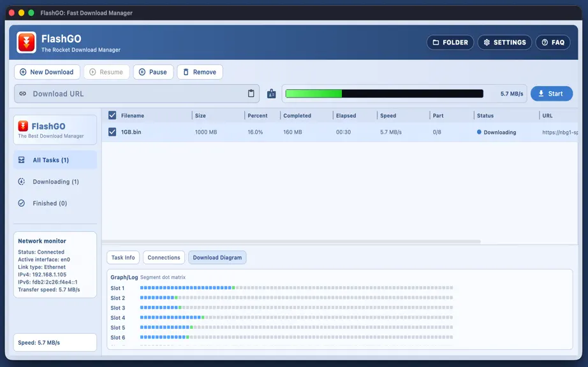This screenshot has width=588, height=367.
Task: Open SETTINGS from the header
Action: pyautogui.click(x=504, y=42)
